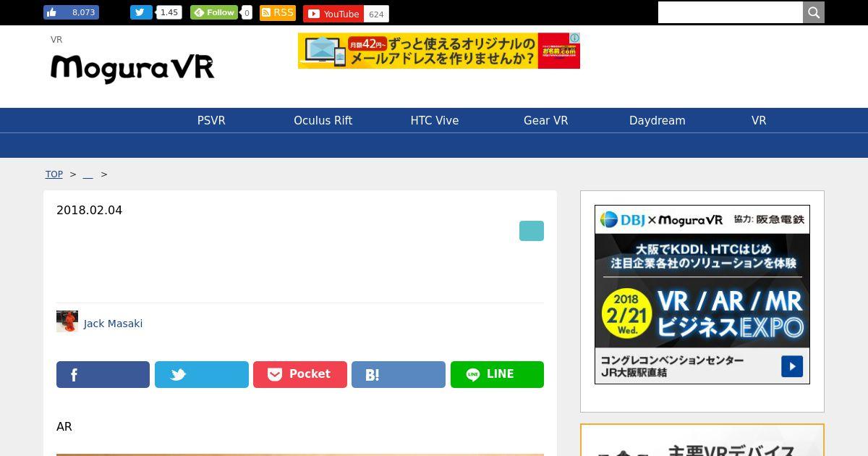Click the magnifier search button
Image resolution: width=868 pixels, height=456 pixels.
(x=814, y=12)
